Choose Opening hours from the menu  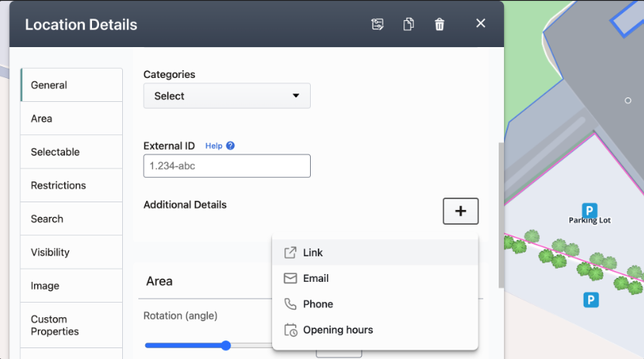[x=338, y=330]
